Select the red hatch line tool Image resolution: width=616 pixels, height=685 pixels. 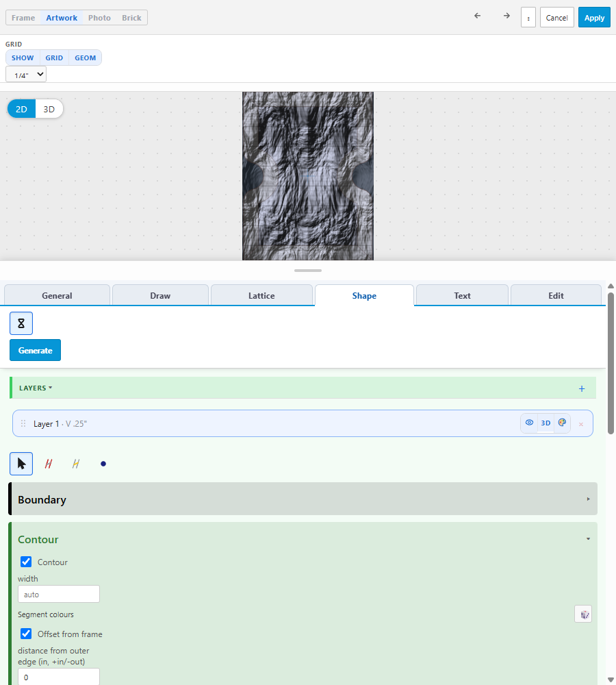click(49, 464)
